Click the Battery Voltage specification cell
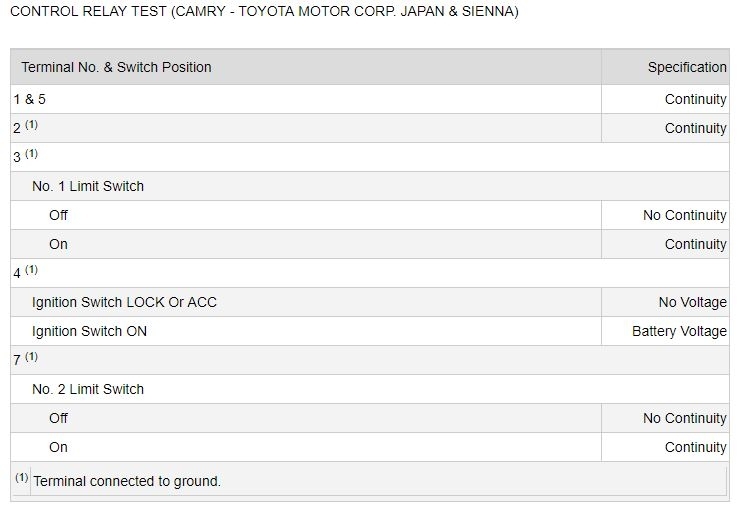 point(679,331)
